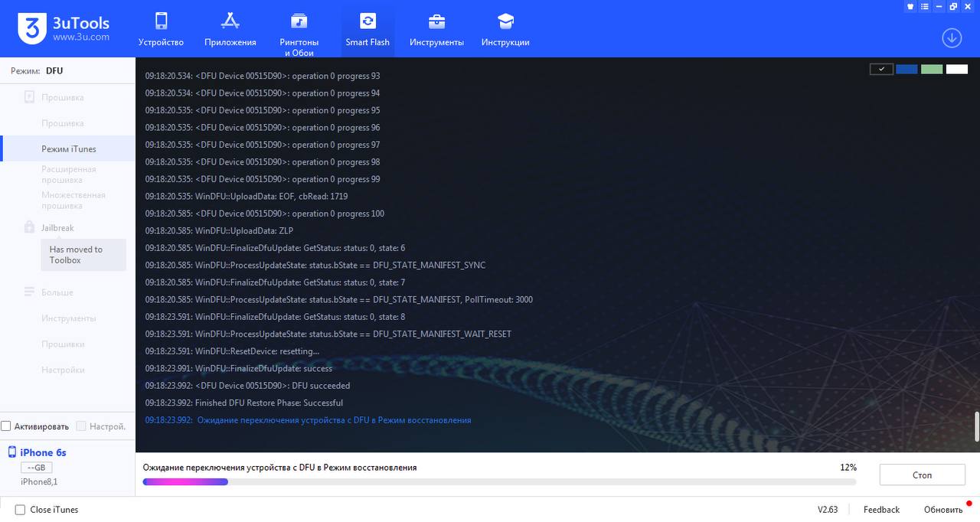The width and height of the screenshot is (980, 522).
Task: Open Прошивки item under Больше
Action: point(63,344)
